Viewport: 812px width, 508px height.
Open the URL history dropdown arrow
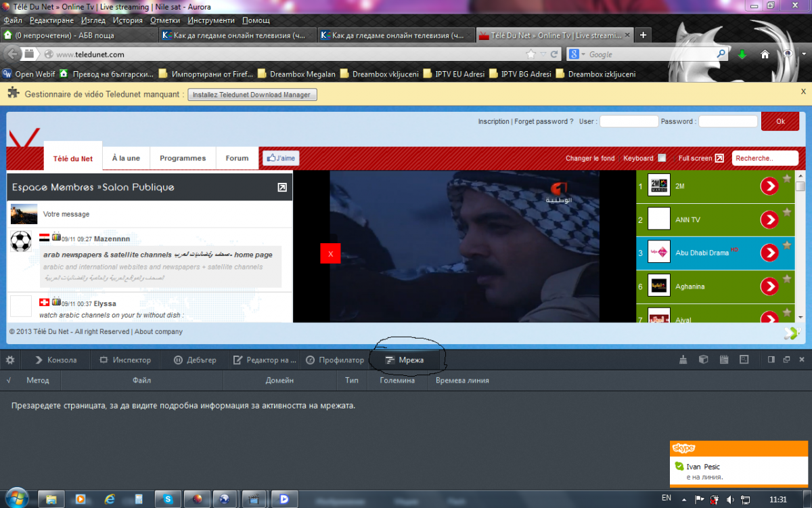[x=542, y=54]
